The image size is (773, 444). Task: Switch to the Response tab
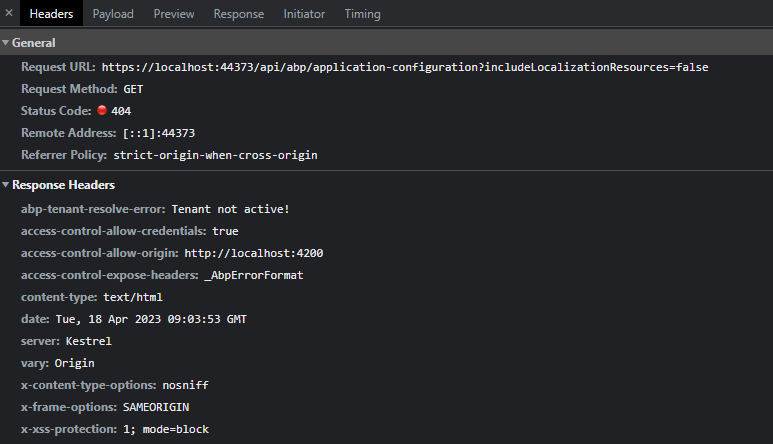pyautogui.click(x=239, y=14)
